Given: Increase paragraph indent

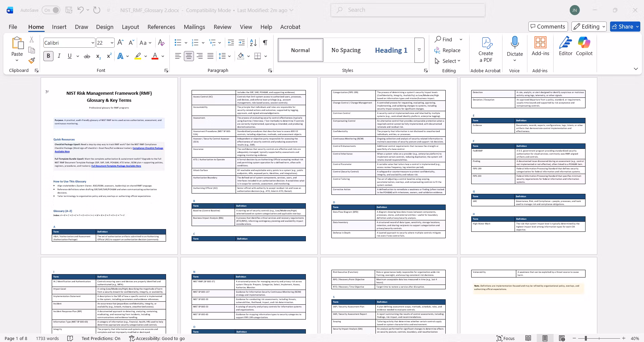Looking at the screenshot, I should 242,43.
